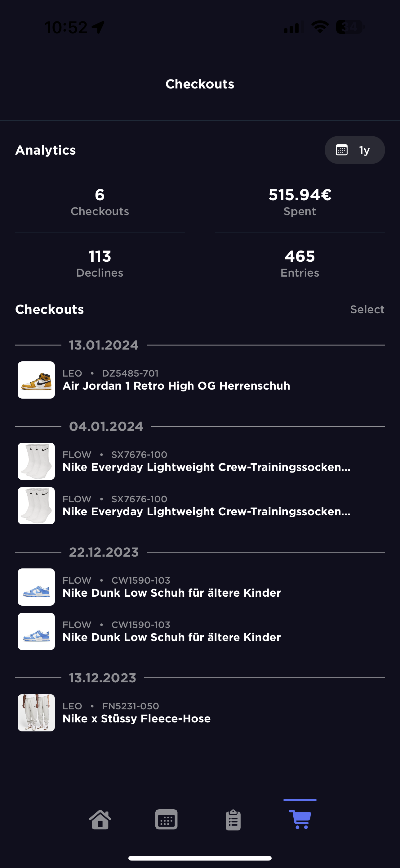Tap the shopping cart tab icon
Screen dimensions: 400x868
click(300, 819)
